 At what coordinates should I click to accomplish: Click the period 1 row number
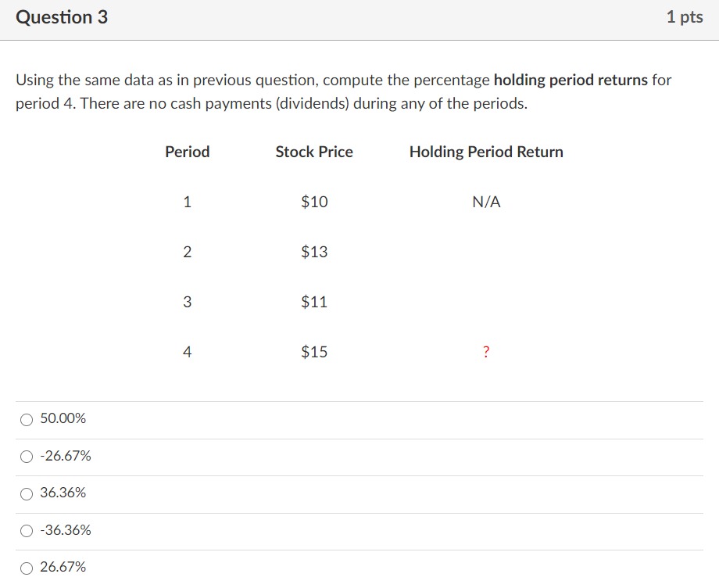coord(186,202)
